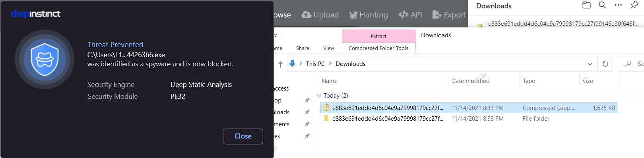This screenshot has height=158, width=644.
Task: Search downloads with the magnifier icon
Action: tap(602, 5)
